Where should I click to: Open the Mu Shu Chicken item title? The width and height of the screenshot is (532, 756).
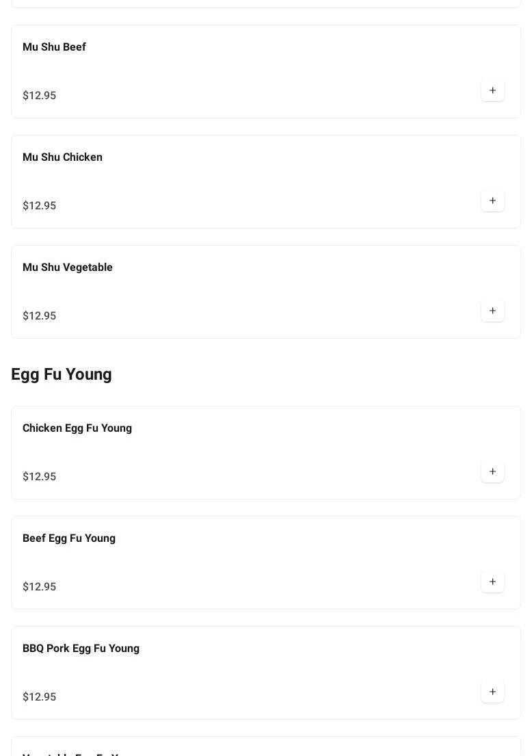(62, 157)
